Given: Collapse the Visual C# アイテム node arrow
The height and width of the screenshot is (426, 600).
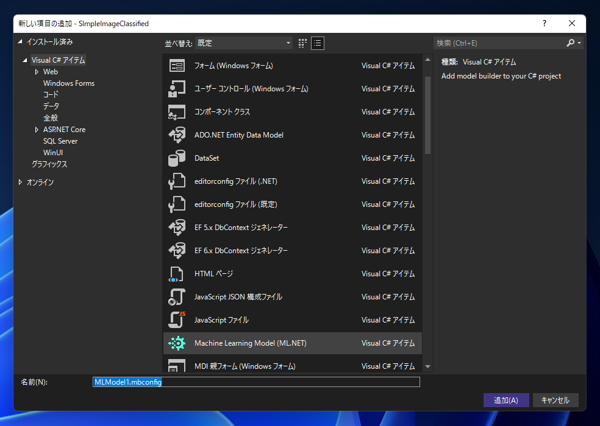Looking at the screenshot, I should [x=25, y=60].
